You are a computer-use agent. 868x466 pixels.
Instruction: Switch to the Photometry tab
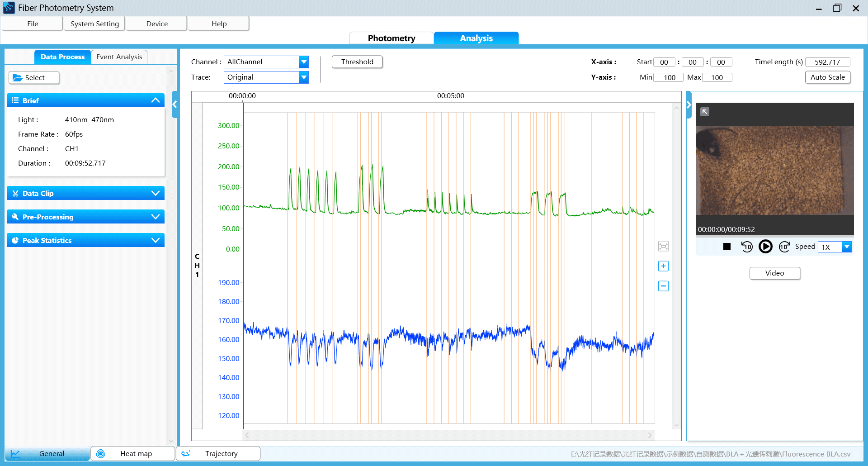click(x=392, y=38)
